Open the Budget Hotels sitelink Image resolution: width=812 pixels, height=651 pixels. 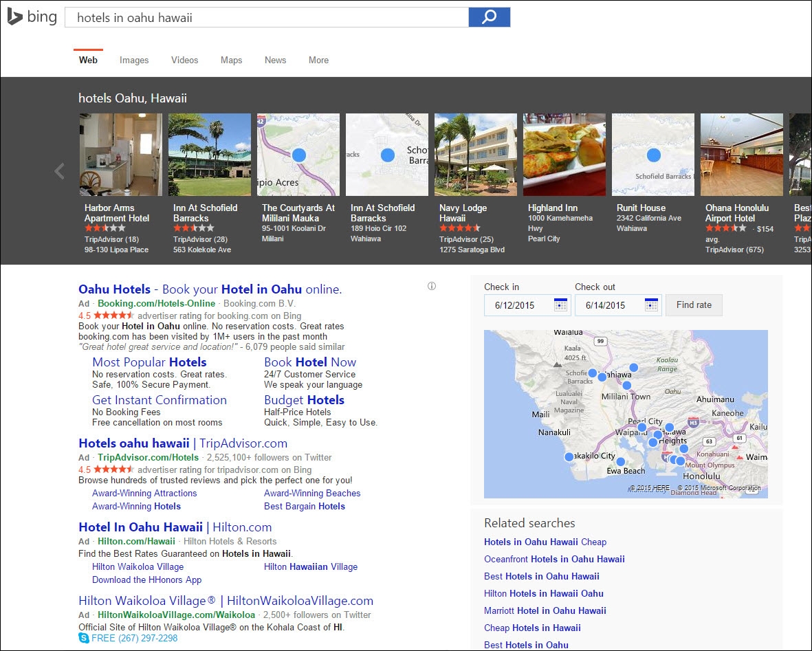click(304, 400)
